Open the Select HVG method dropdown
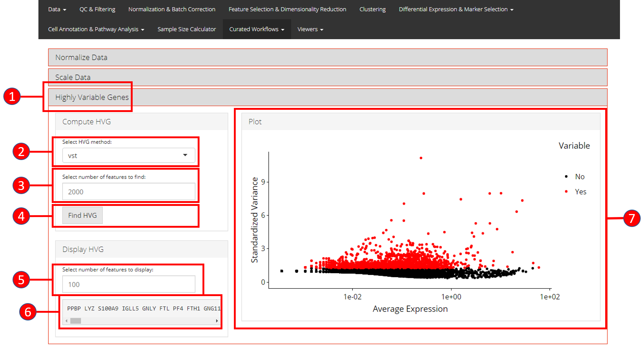The width and height of the screenshot is (644, 346). tap(129, 156)
